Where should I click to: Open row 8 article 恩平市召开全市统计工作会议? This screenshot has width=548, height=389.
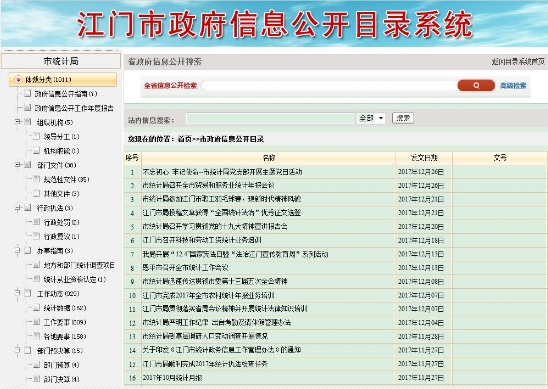(x=185, y=268)
